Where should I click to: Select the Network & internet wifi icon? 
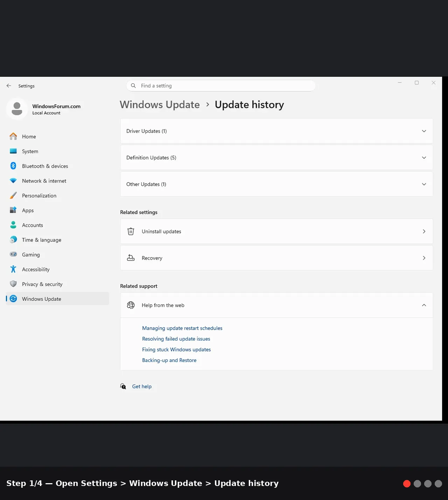click(13, 181)
